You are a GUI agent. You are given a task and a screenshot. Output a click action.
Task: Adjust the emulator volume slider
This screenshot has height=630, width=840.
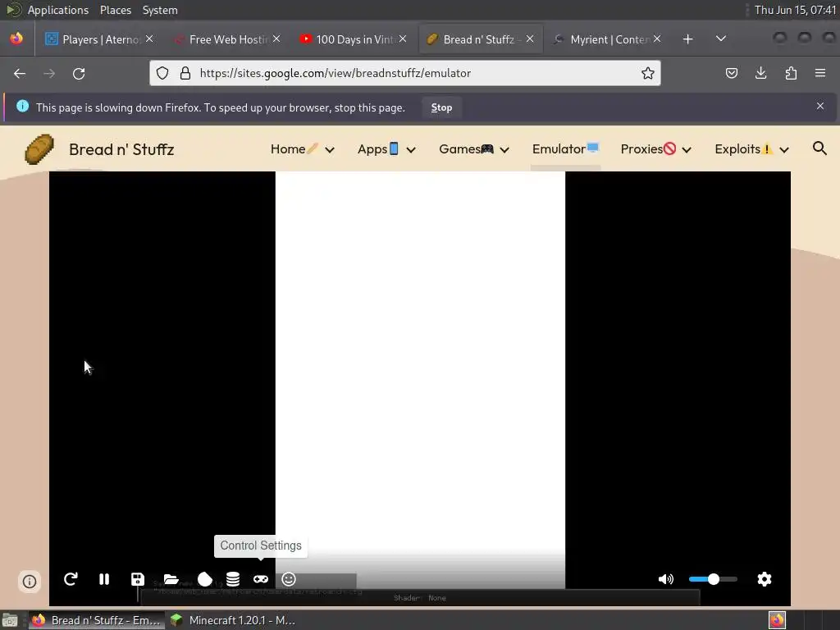pyautogui.click(x=713, y=579)
